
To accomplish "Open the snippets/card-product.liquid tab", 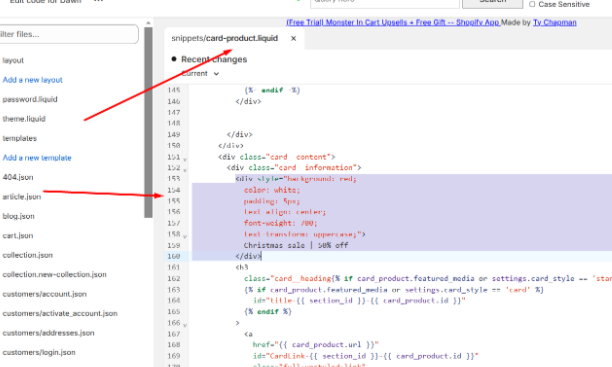I will click(x=224, y=38).
